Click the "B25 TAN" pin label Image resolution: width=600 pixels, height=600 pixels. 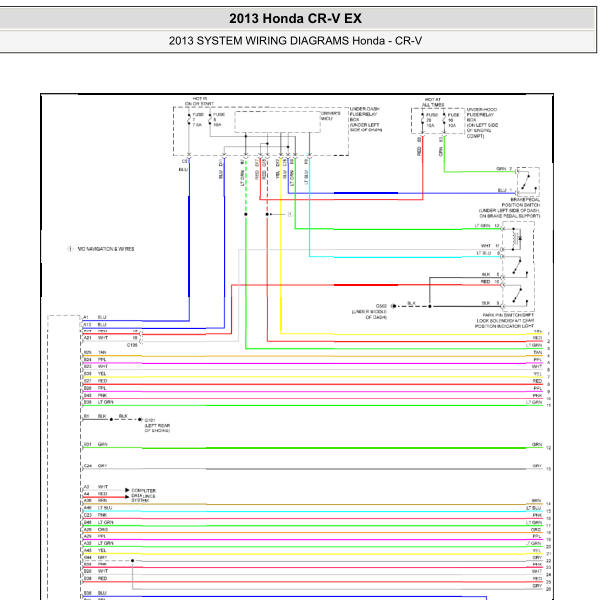click(x=95, y=352)
